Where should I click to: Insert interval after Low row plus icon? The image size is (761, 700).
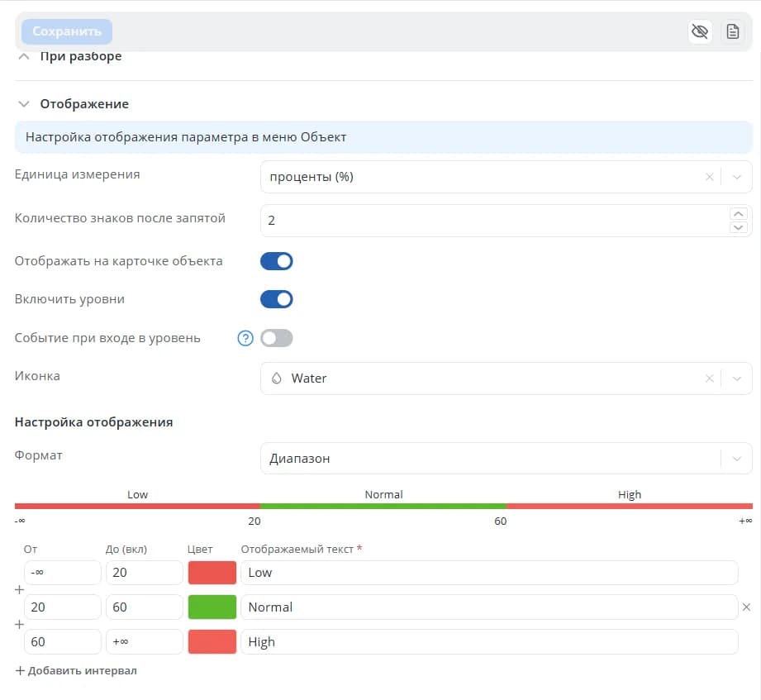pos(19,590)
